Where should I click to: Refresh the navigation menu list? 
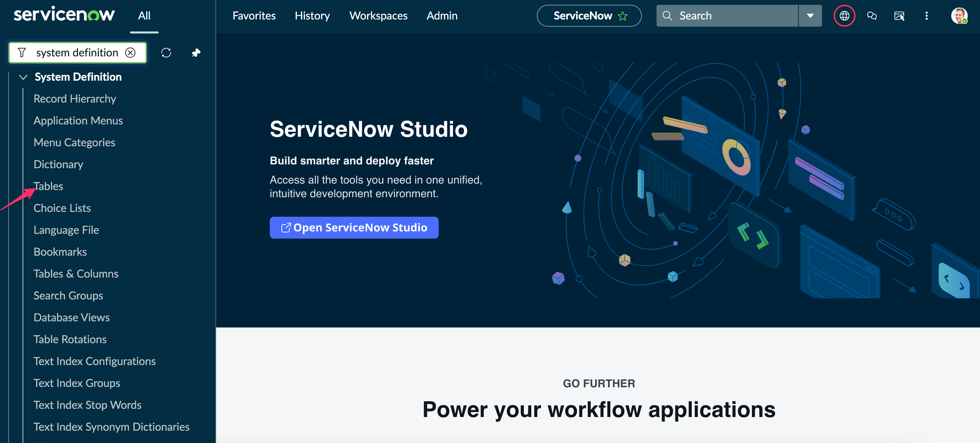(166, 53)
